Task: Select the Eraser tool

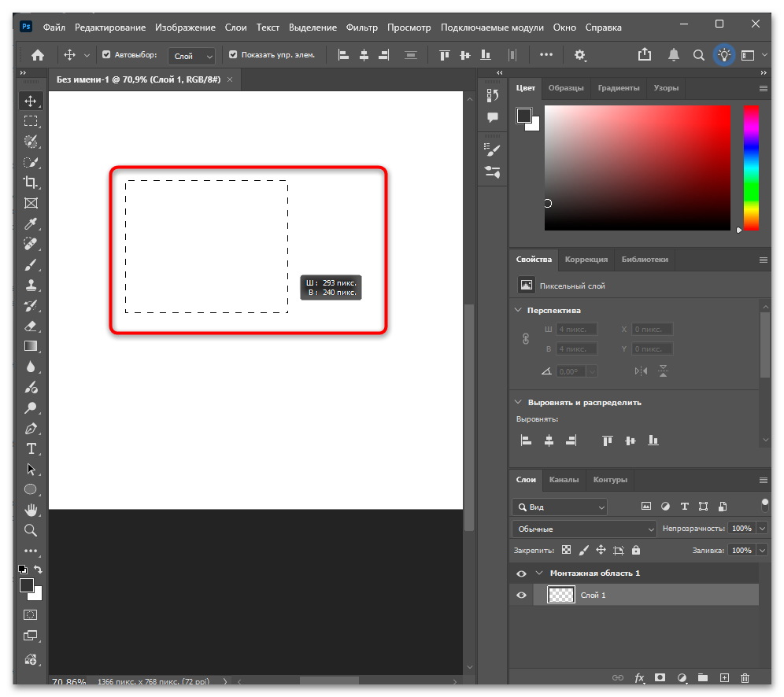Action: [31, 326]
